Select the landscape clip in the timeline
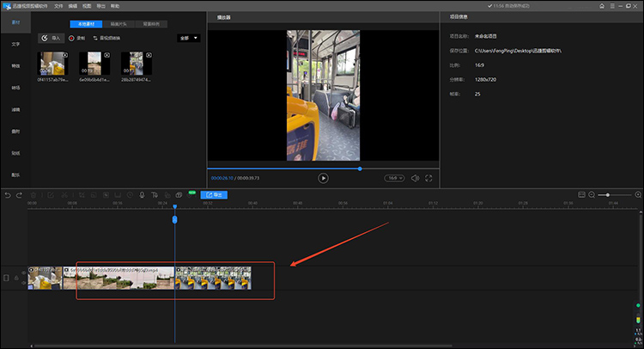 click(x=118, y=278)
